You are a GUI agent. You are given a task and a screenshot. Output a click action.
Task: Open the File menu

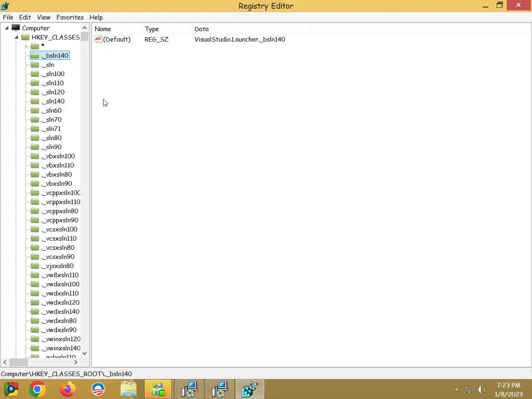[8, 17]
